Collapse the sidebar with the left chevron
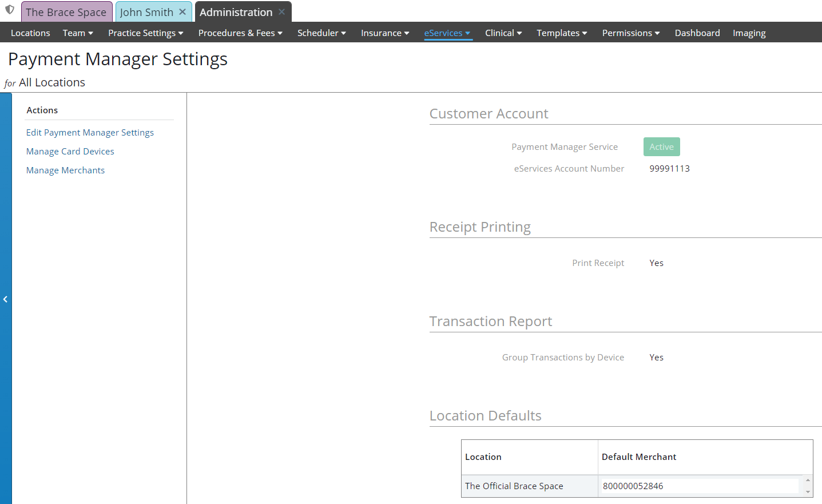Viewport: 822px width, 504px height. point(5,299)
